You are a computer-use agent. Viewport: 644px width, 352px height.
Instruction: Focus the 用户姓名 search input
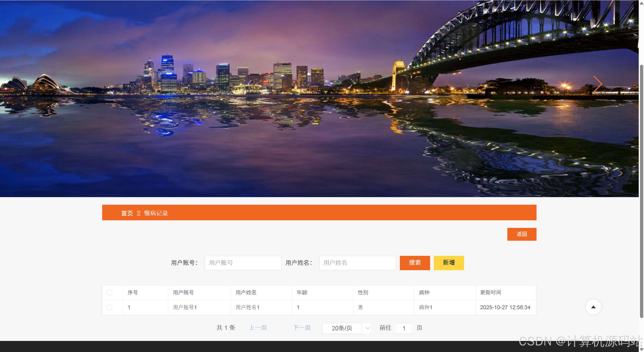(358, 263)
